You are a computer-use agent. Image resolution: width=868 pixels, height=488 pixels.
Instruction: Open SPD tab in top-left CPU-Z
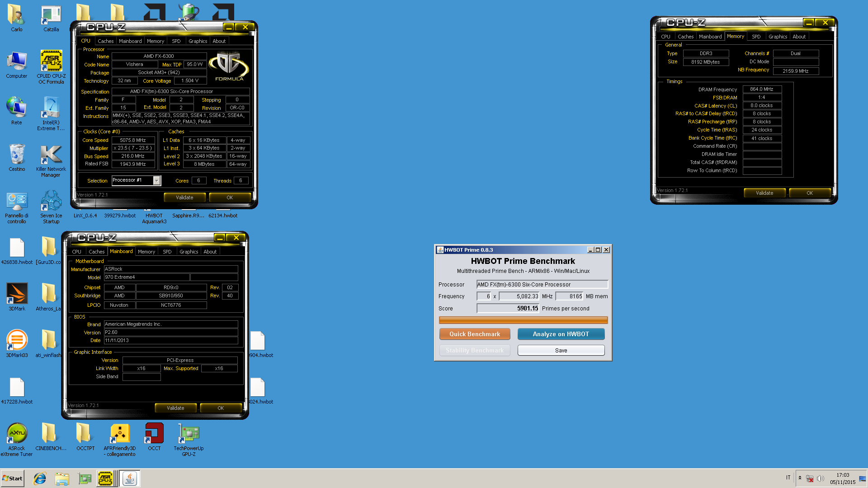(x=176, y=41)
